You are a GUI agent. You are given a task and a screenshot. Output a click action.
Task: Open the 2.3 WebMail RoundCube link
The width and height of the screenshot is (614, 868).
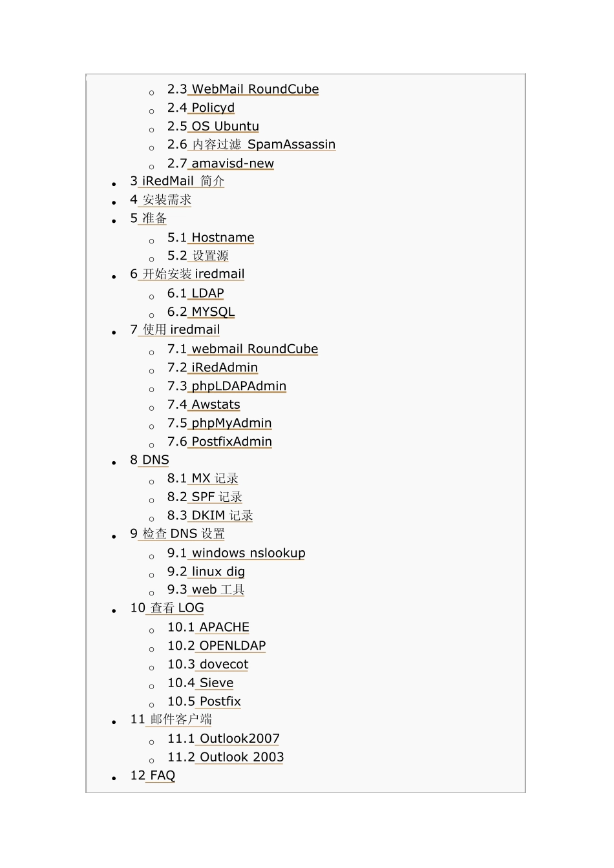tap(243, 89)
